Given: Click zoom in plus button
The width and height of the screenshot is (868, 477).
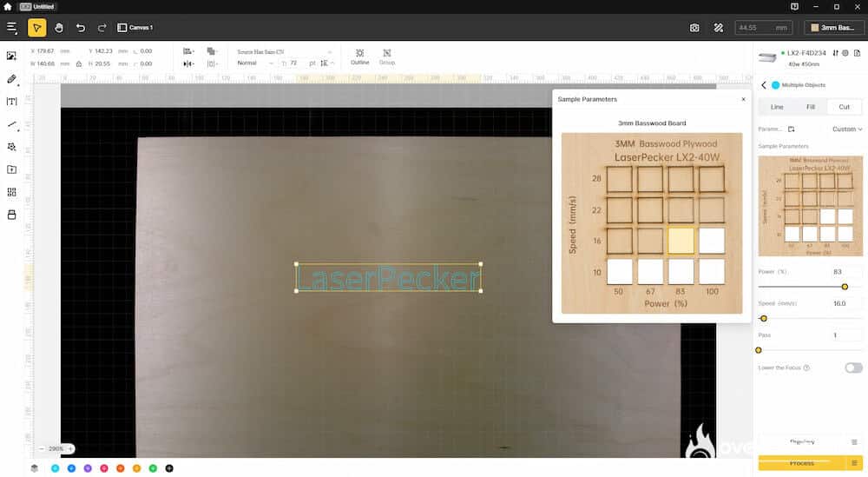Looking at the screenshot, I should [70, 448].
